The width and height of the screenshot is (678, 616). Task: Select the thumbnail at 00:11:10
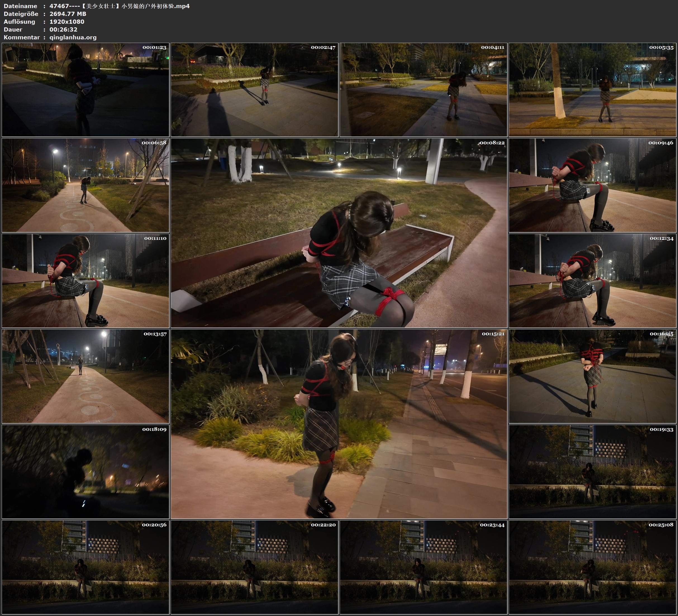(85, 280)
